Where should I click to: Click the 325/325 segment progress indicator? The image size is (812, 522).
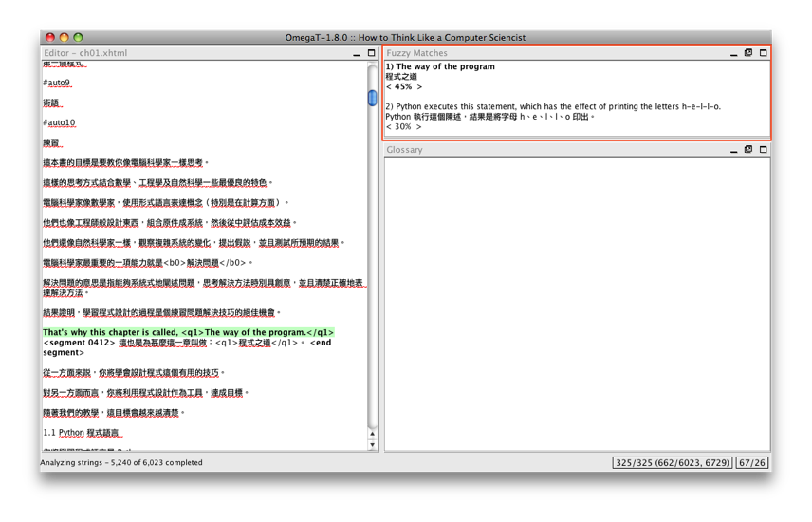tap(673, 463)
